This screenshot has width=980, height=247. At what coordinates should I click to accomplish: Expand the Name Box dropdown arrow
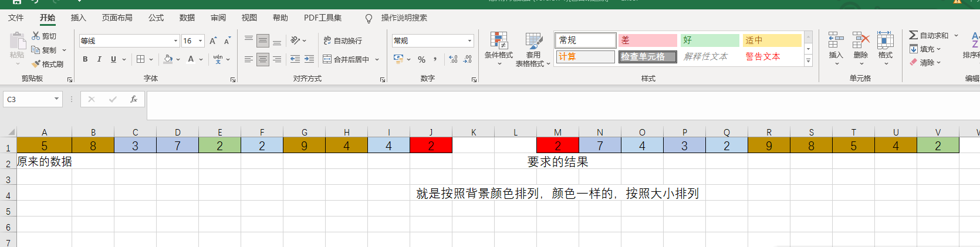[x=57, y=99]
